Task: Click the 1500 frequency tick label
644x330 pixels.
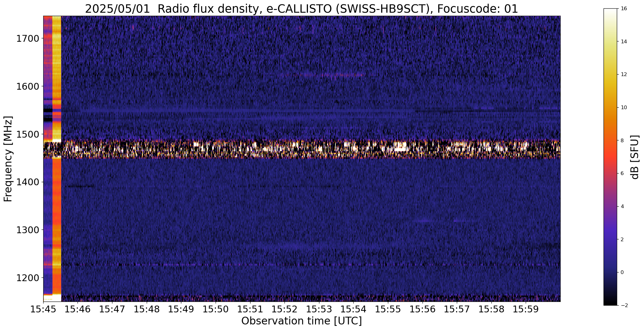Action: click(27, 134)
